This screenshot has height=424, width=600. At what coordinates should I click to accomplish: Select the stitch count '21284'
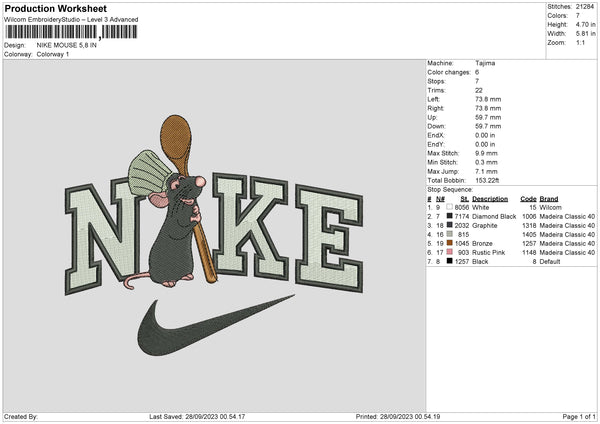(x=585, y=7)
